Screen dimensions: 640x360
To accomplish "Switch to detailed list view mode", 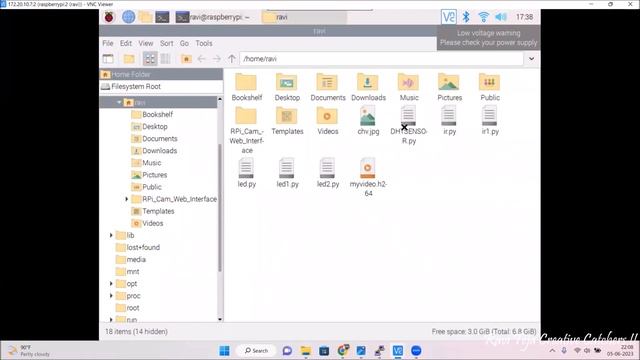I will click(x=165, y=59).
